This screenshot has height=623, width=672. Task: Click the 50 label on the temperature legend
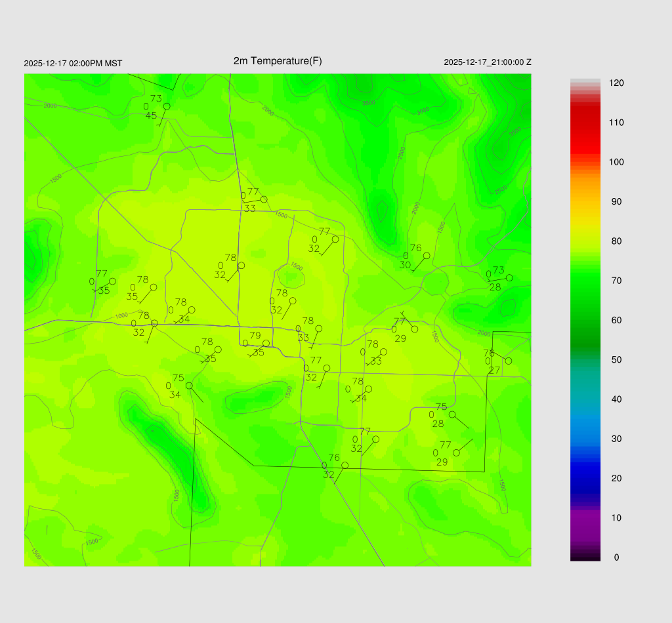click(x=616, y=360)
